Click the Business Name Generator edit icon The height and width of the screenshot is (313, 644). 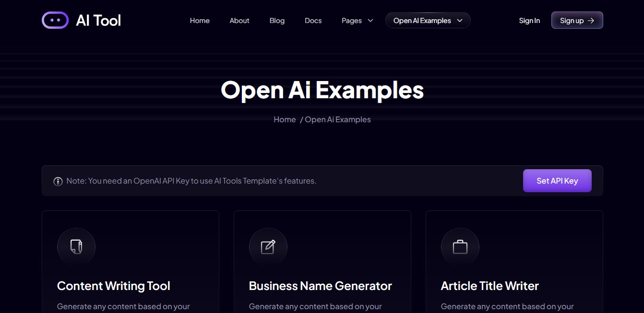click(268, 247)
